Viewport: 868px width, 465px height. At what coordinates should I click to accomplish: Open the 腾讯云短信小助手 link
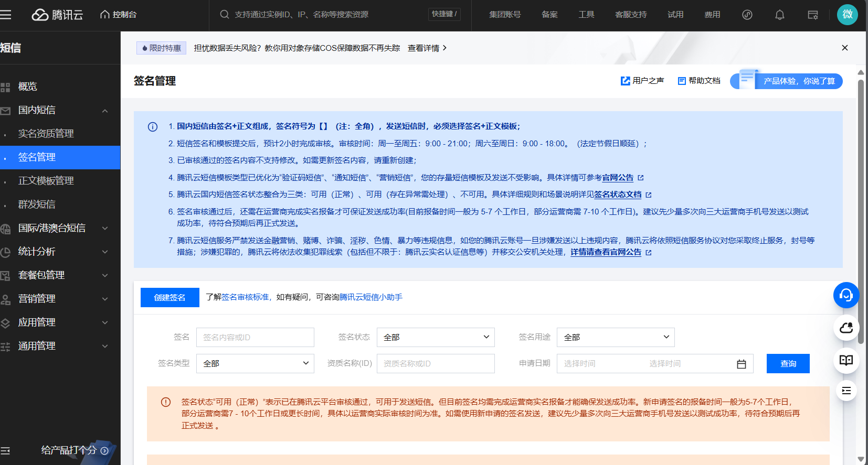pyautogui.click(x=371, y=297)
